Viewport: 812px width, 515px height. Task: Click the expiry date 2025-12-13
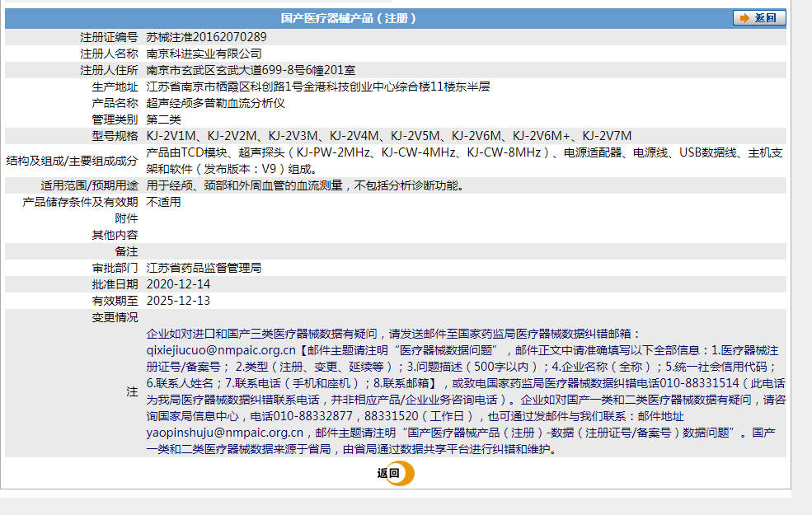[178, 301]
